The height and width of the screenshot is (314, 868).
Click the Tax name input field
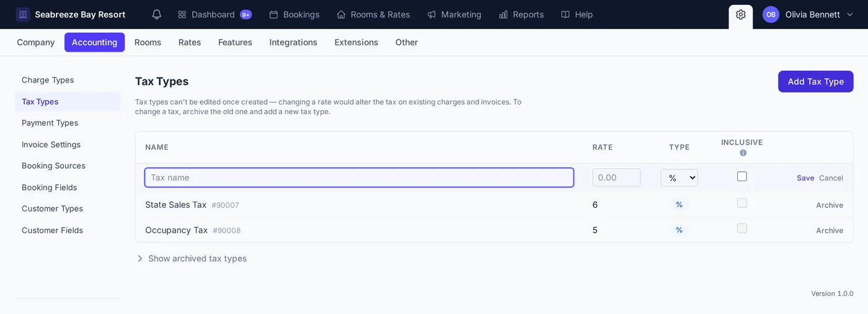coord(359,177)
